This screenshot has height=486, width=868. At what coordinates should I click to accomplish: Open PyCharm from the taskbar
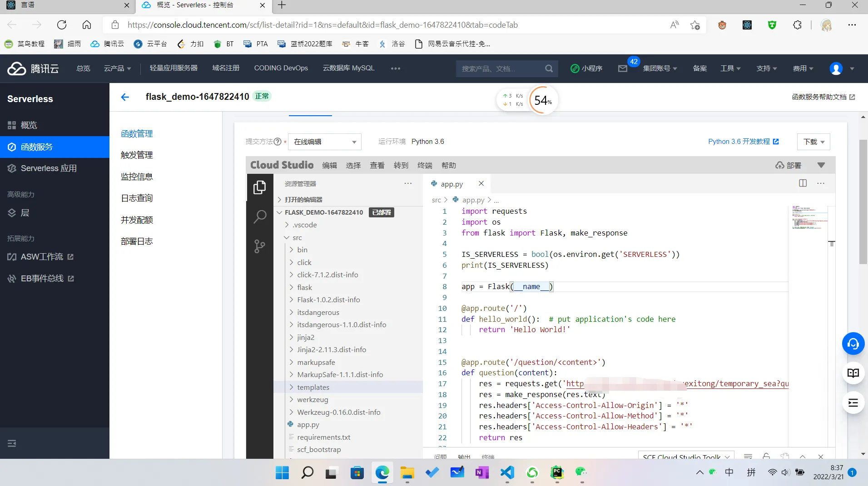click(557, 472)
